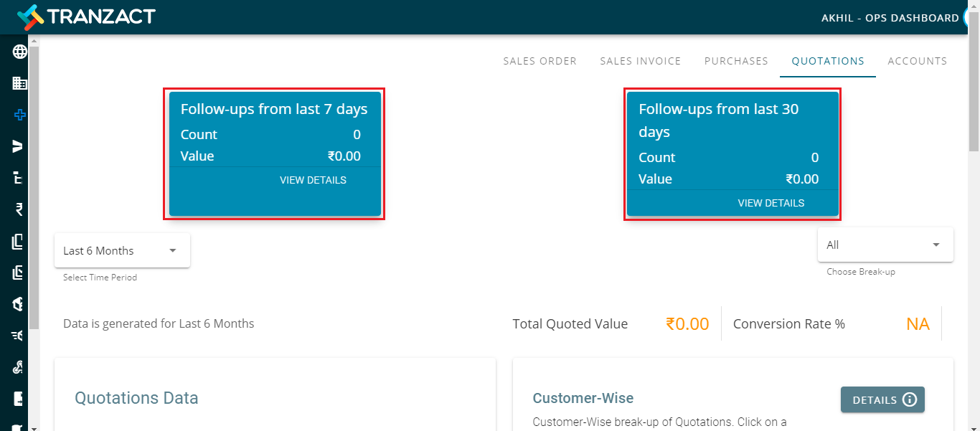The height and width of the screenshot is (431, 980).
Task: Click the info icon on Details button
Action: point(909,399)
